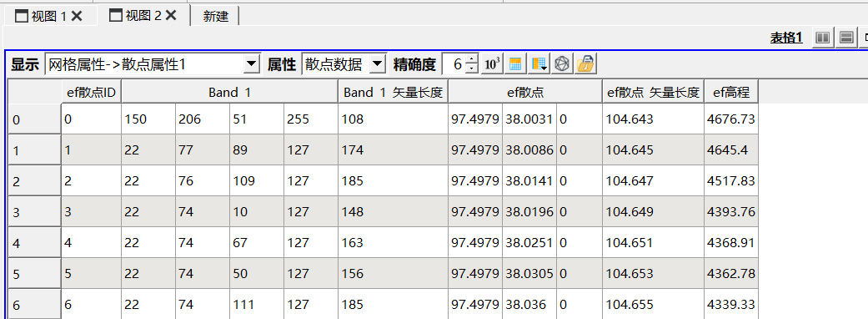The height and width of the screenshot is (319, 868).
Task: Select the table corner select-all cell
Action: [34, 92]
